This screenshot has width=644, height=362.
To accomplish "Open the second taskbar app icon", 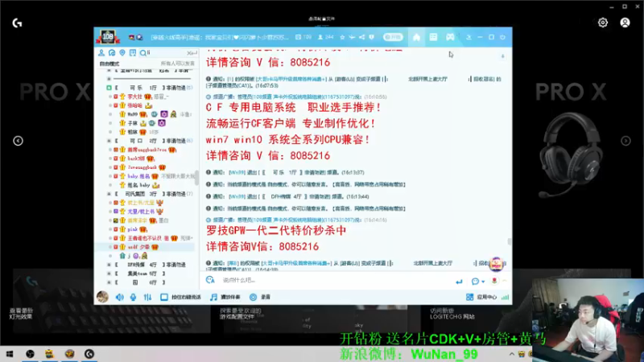I will 50,354.
